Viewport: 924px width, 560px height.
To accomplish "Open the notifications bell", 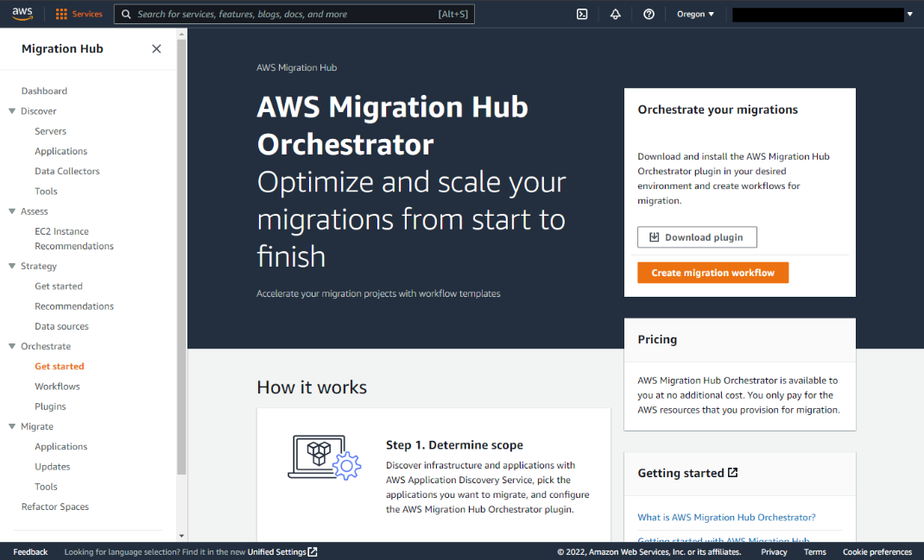I will (615, 14).
